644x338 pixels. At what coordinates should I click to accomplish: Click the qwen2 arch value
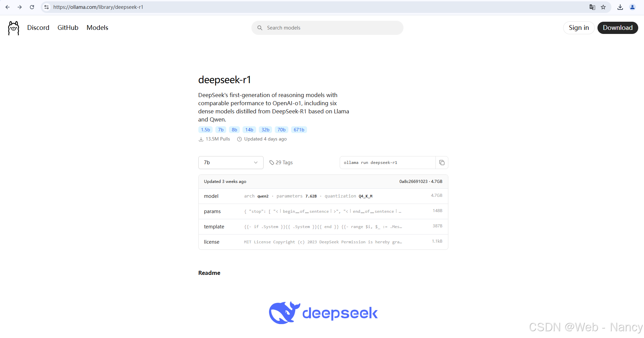point(263,196)
